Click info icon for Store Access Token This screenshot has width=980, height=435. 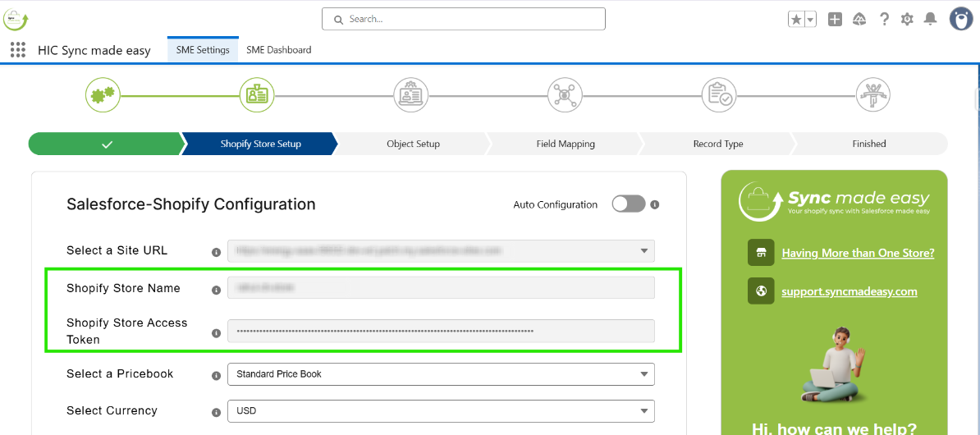pos(216,333)
